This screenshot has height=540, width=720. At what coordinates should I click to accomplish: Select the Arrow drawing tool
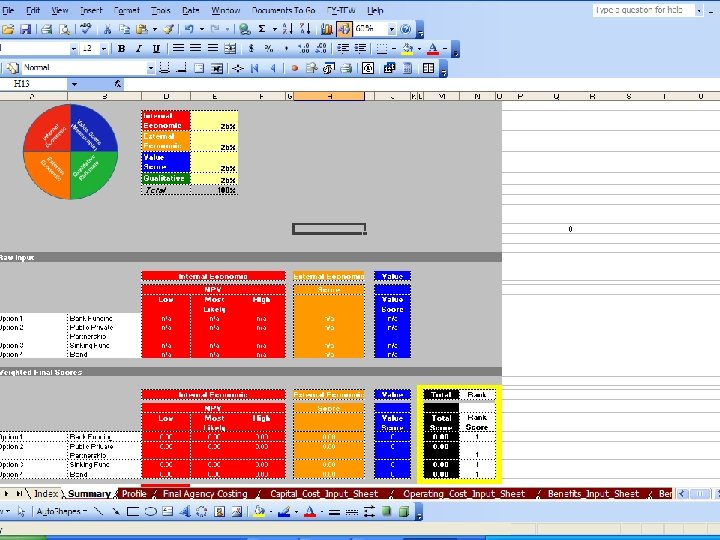point(115,511)
